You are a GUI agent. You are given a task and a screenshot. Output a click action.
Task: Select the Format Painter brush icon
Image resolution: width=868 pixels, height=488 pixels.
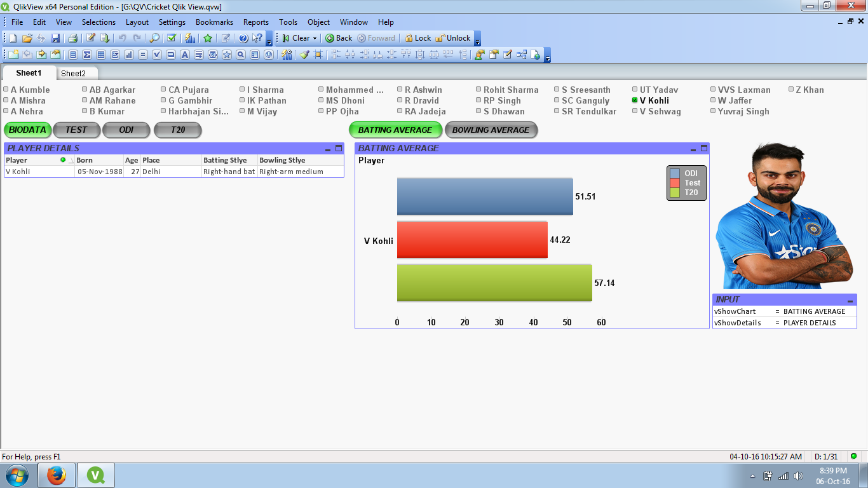[304, 55]
